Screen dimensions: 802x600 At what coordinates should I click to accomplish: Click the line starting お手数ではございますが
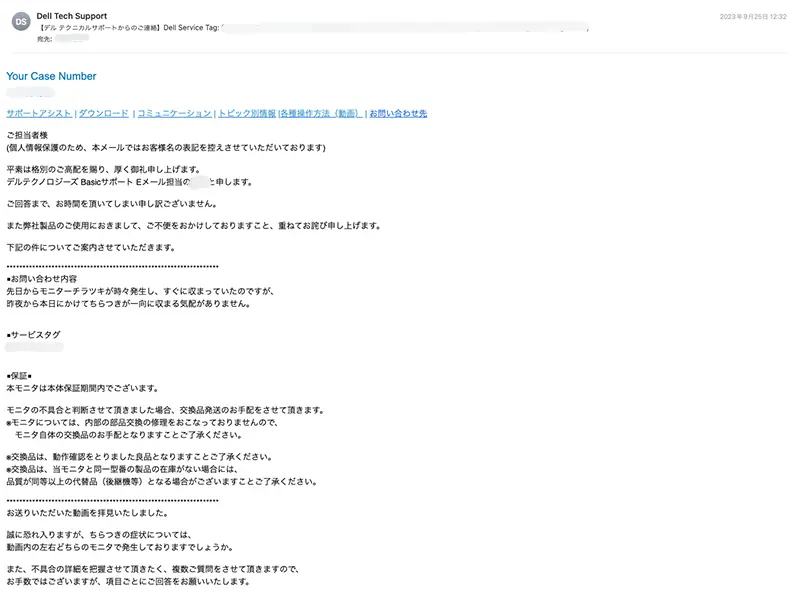[x=128, y=582]
